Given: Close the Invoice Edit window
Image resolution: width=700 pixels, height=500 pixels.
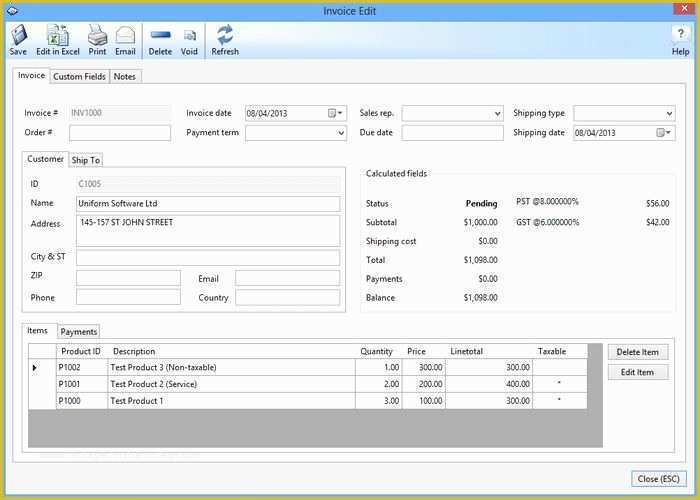Looking at the screenshot, I should point(684,8).
